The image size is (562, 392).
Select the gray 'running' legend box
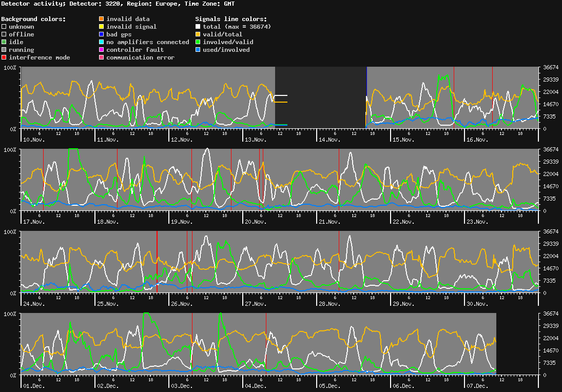tap(3, 50)
